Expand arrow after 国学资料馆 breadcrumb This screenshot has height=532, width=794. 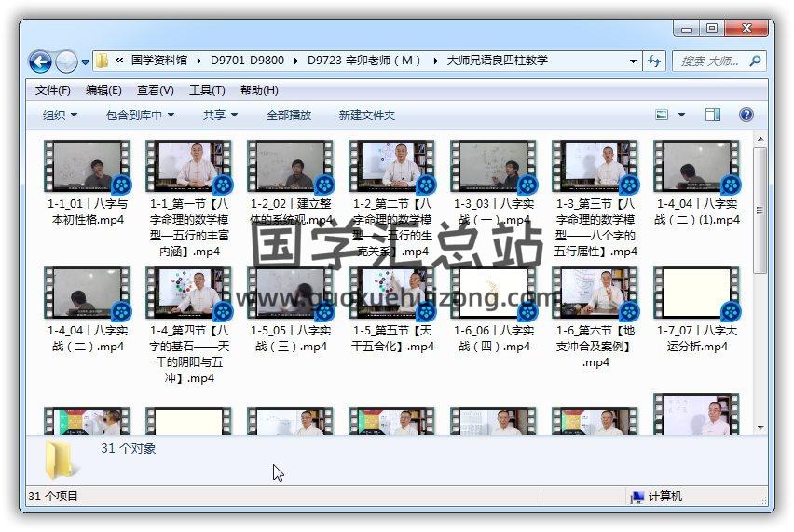coord(199,61)
